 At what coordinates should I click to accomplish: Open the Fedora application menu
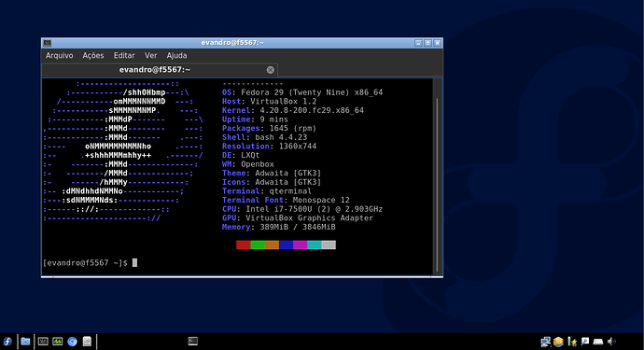click(x=7, y=342)
